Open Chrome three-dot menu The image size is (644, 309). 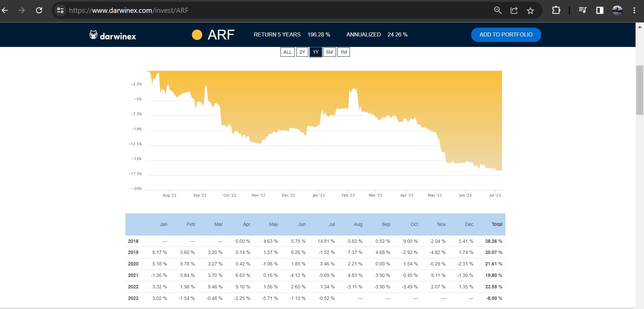tap(634, 10)
